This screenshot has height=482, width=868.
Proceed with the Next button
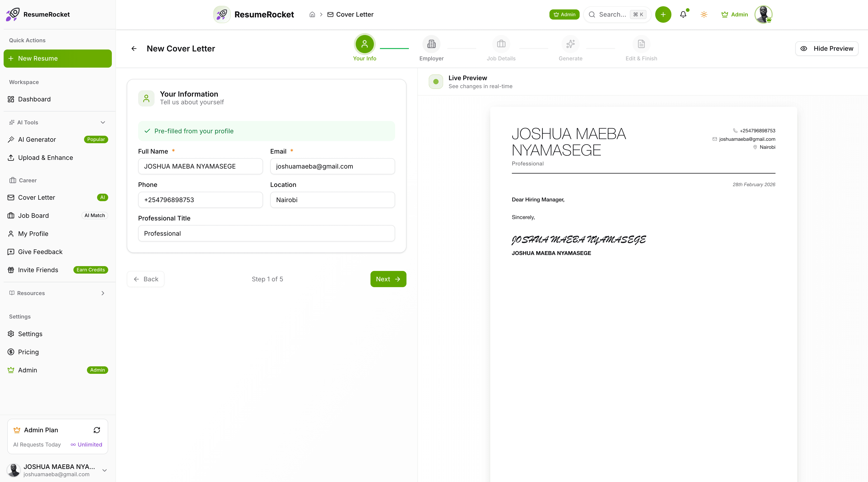coord(388,279)
